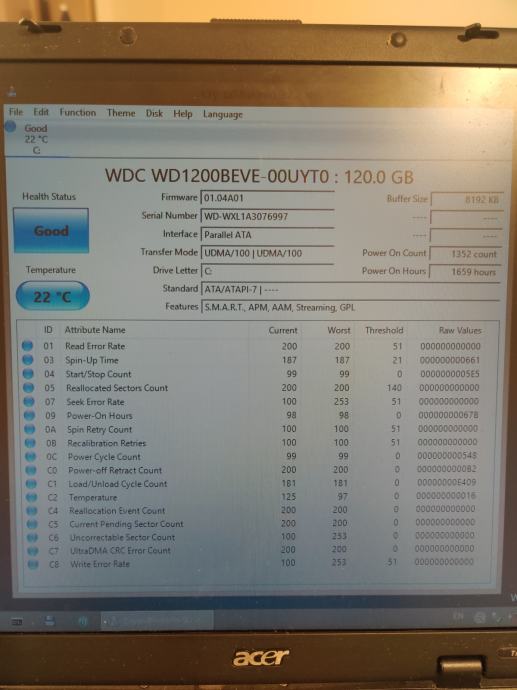Click the taskbar start button on the left
The image size is (517, 690).
(x=17, y=622)
